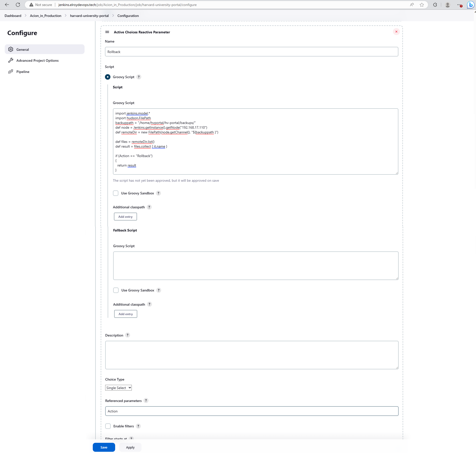Open help for script Use Groovy Sandbox

(x=158, y=193)
